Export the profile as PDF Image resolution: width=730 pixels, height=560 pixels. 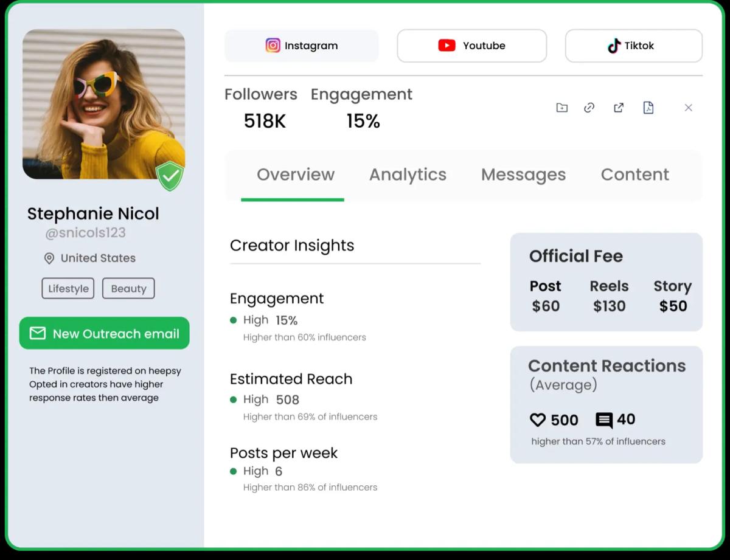[648, 108]
